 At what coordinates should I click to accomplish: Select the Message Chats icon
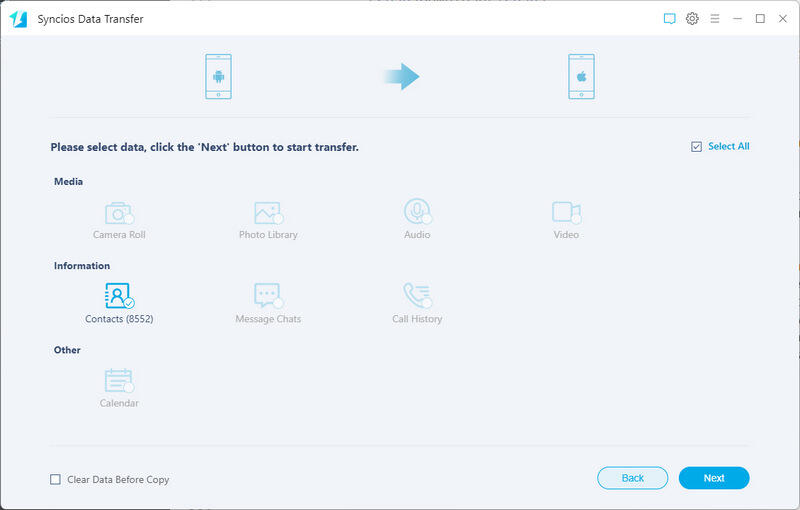pyautogui.click(x=267, y=297)
